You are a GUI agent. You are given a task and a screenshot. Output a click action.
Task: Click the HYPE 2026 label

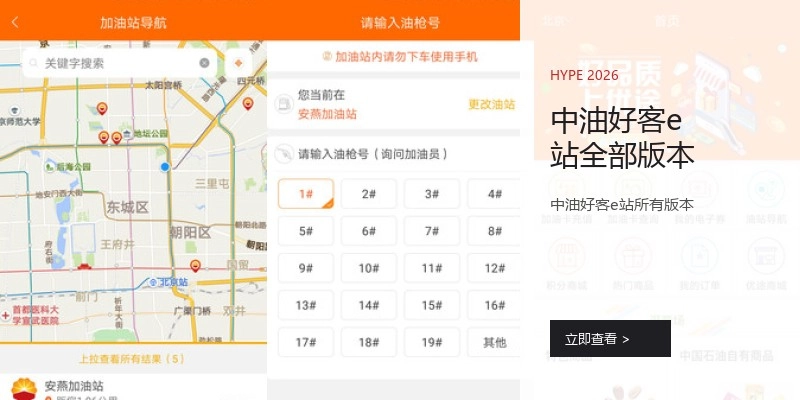click(x=584, y=76)
